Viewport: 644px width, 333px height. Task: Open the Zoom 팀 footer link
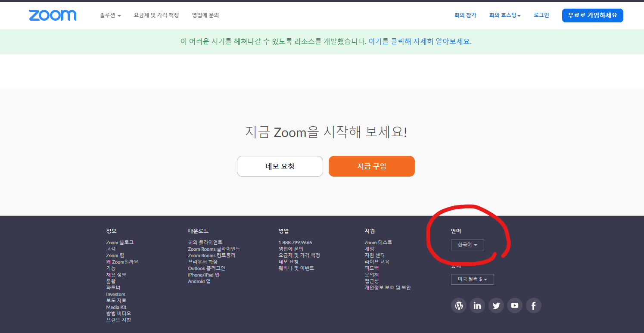115,255
